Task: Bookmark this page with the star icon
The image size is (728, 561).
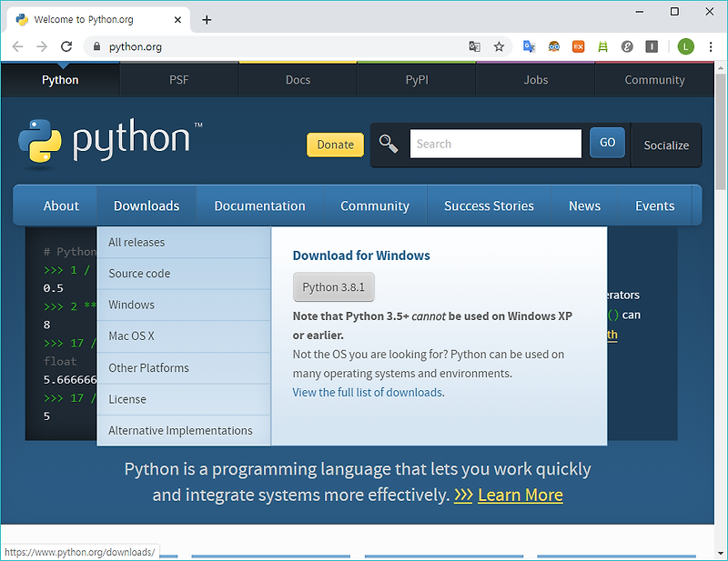Action: [499, 46]
